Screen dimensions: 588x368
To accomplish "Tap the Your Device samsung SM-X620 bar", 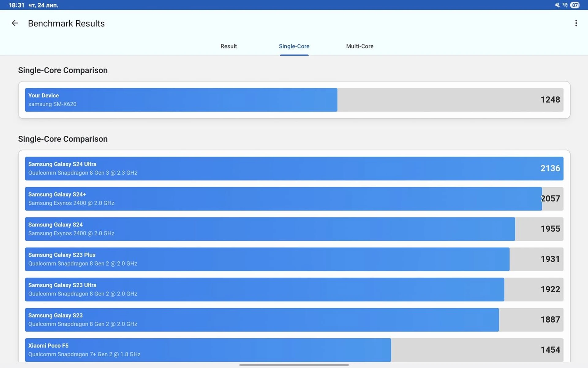I will (x=181, y=100).
